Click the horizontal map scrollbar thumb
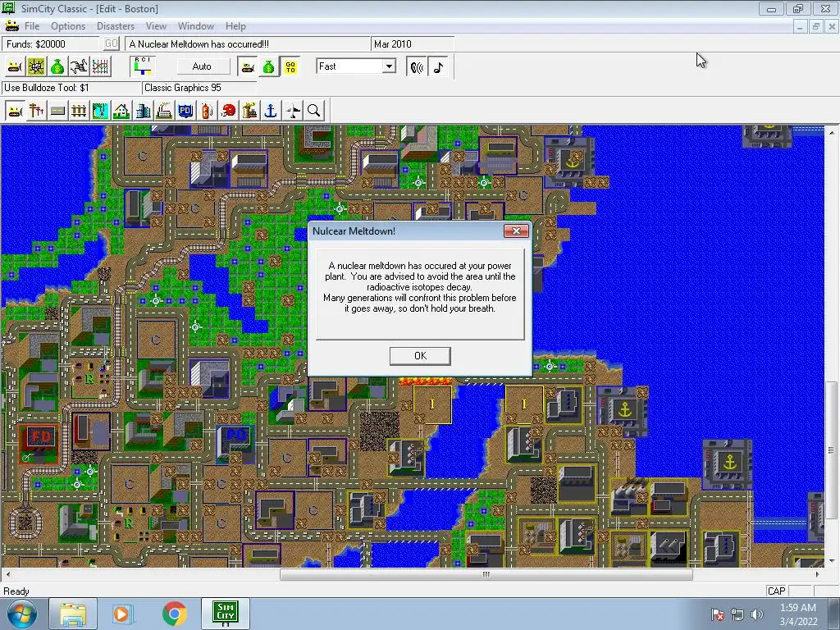Image resolution: width=840 pixels, height=630 pixels. pyautogui.click(x=486, y=575)
